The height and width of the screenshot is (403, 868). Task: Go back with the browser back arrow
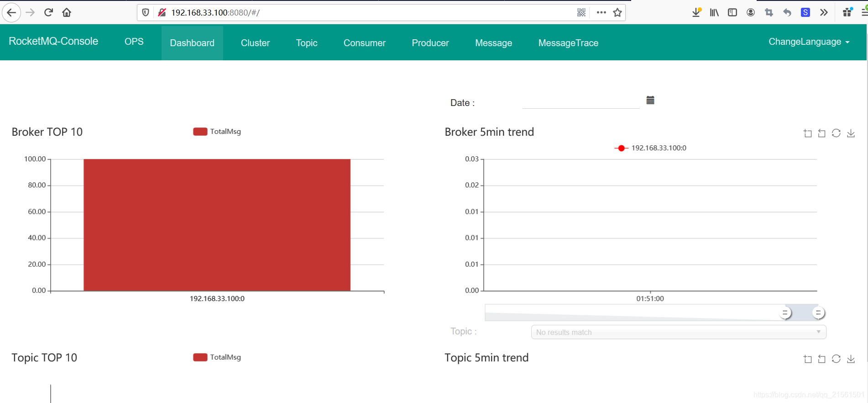tap(11, 12)
